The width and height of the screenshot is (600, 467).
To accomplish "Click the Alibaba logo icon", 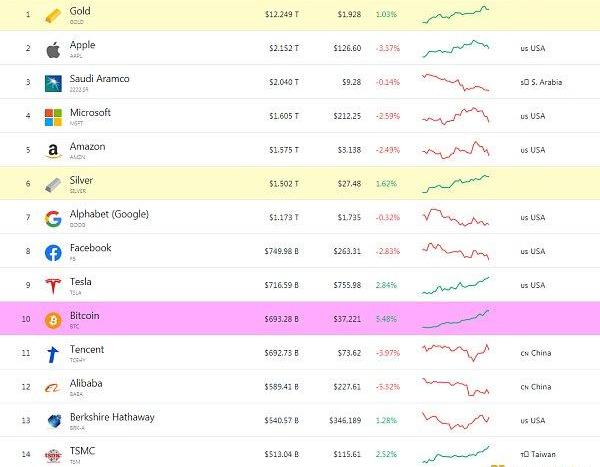I will [x=53, y=388].
